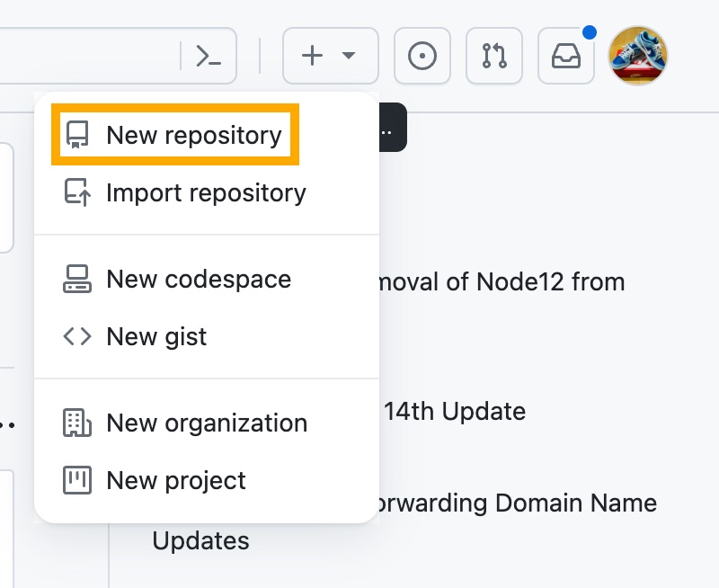Viewport: 719px width, 588px height.
Task: Click the New organization building icon
Action: coord(78,423)
